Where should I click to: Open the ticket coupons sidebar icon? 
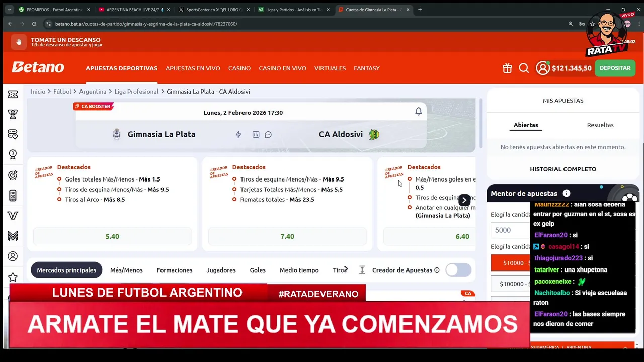point(13,94)
